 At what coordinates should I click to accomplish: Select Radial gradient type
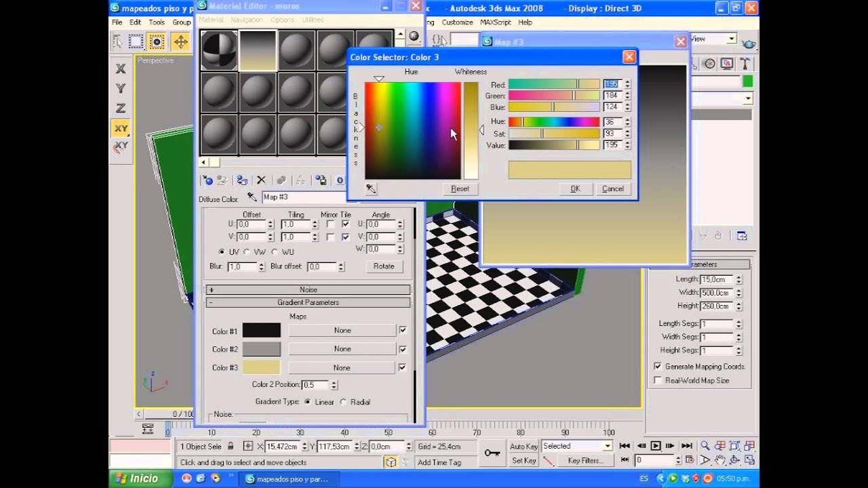[x=343, y=402]
